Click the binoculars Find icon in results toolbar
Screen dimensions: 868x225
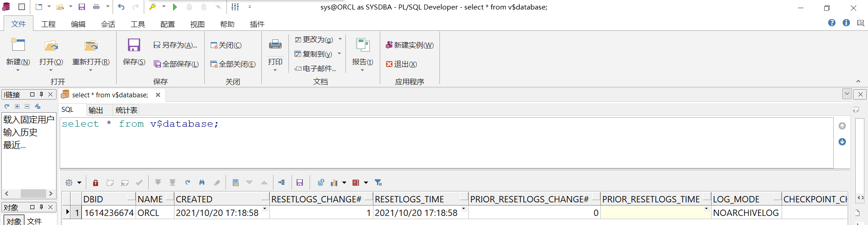[x=202, y=182]
